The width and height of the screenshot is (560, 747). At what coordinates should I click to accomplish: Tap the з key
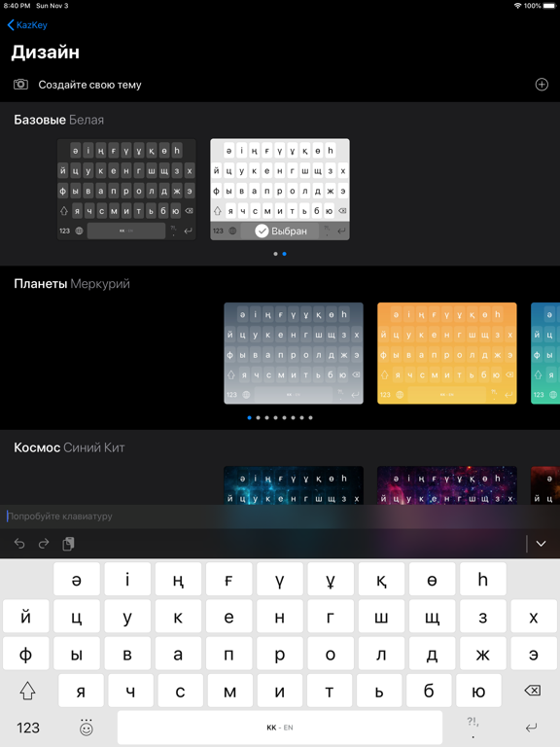[483, 616]
